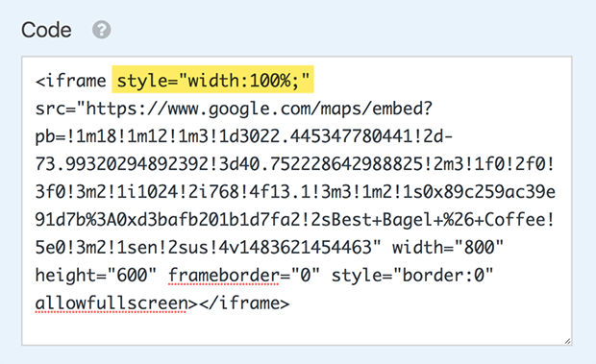Screen dimensions: 596x364
Task: Place cursor on the closing </iframe> tag
Action: pyautogui.click(x=244, y=303)
